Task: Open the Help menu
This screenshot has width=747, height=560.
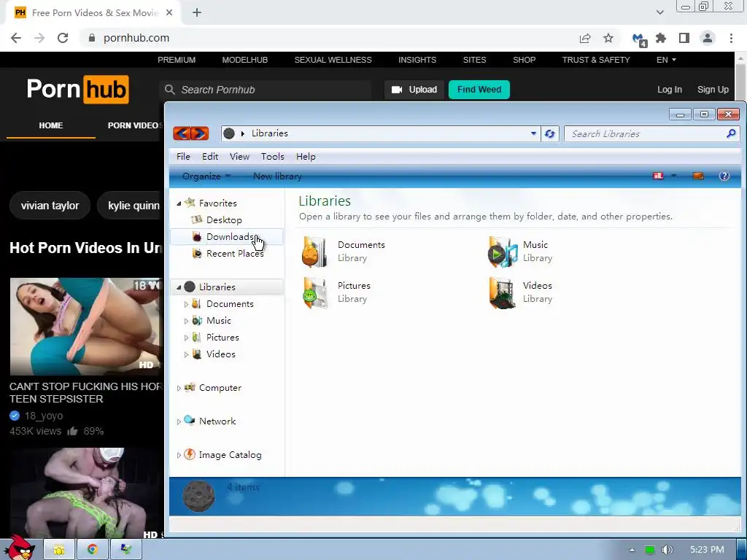Action: tap(306, 157)
